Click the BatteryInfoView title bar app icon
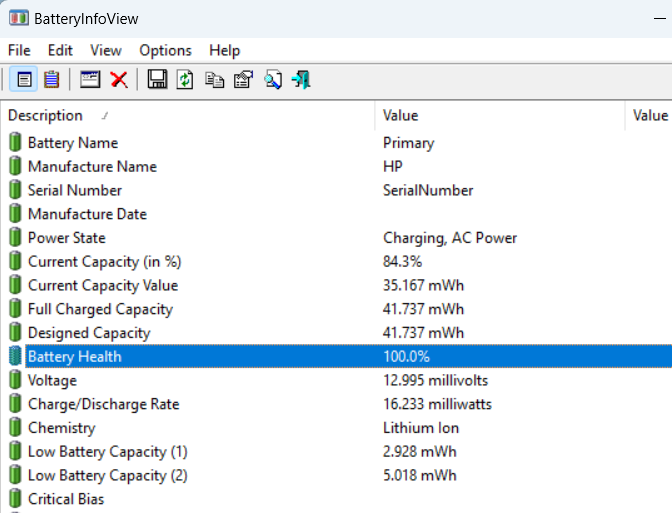The height and width of the screenshot is (513, 672). 18,18
